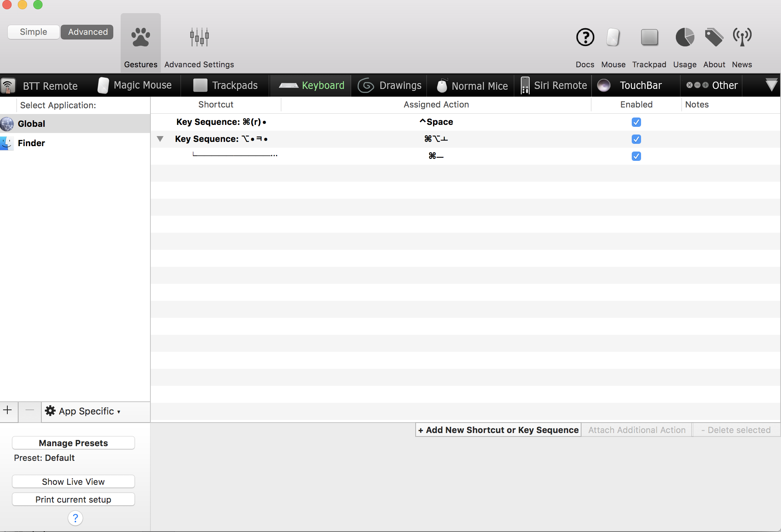Open About tag icon
Image resolution: width=781 pixels, height=532 pixels.
click(x=714, y=38)
